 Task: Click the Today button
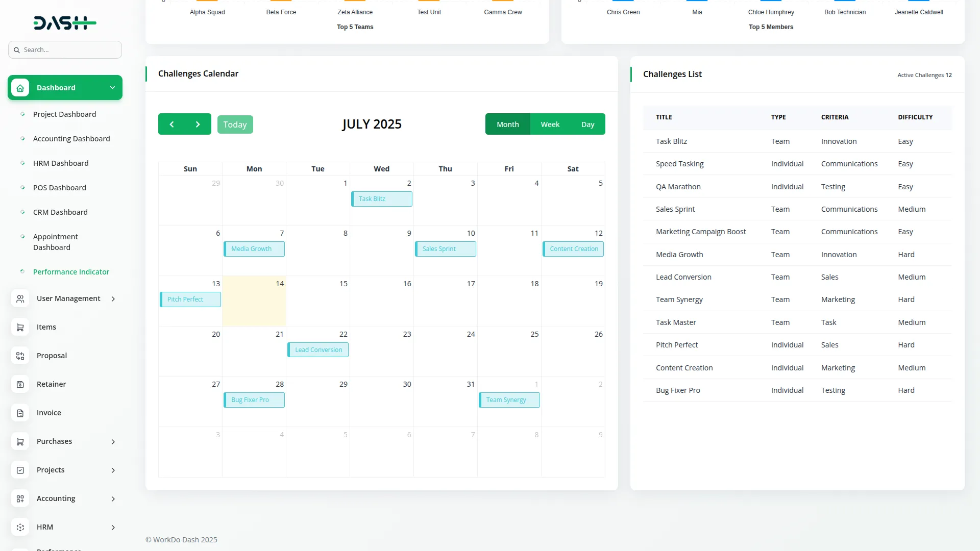tap(235, 124)
